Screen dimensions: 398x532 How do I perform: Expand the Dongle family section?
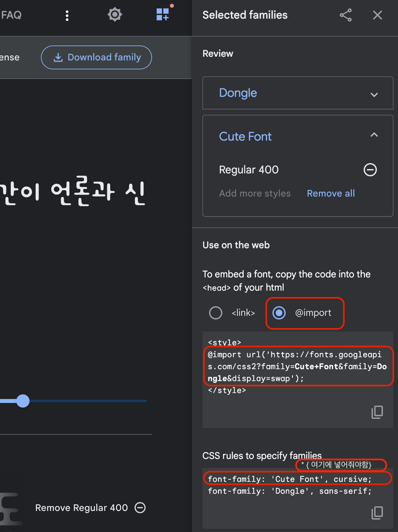click(374, 95)
